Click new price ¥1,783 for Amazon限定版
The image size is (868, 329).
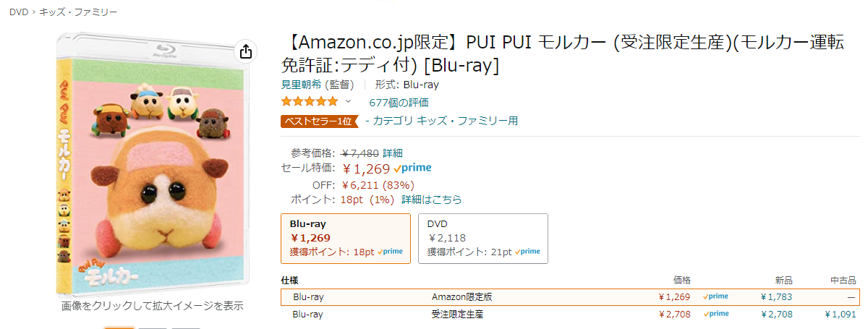tap(776, 297)
